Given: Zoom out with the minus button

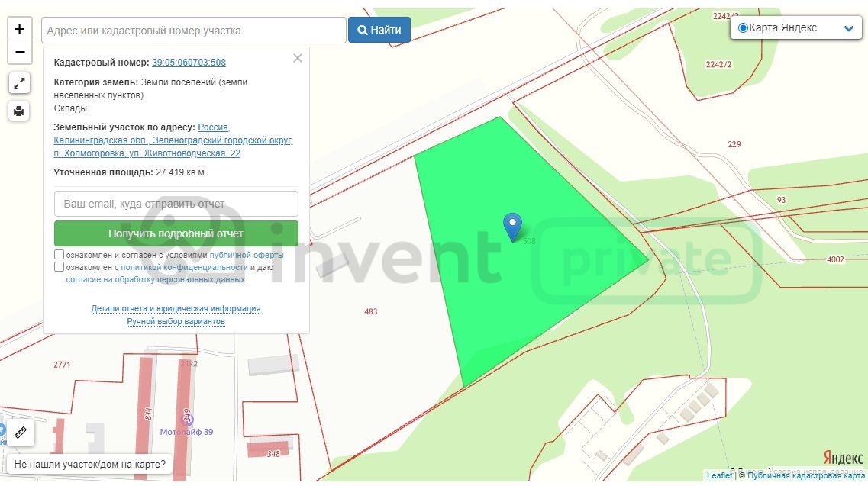Looking at the screenshot, I should coord(20,52).
